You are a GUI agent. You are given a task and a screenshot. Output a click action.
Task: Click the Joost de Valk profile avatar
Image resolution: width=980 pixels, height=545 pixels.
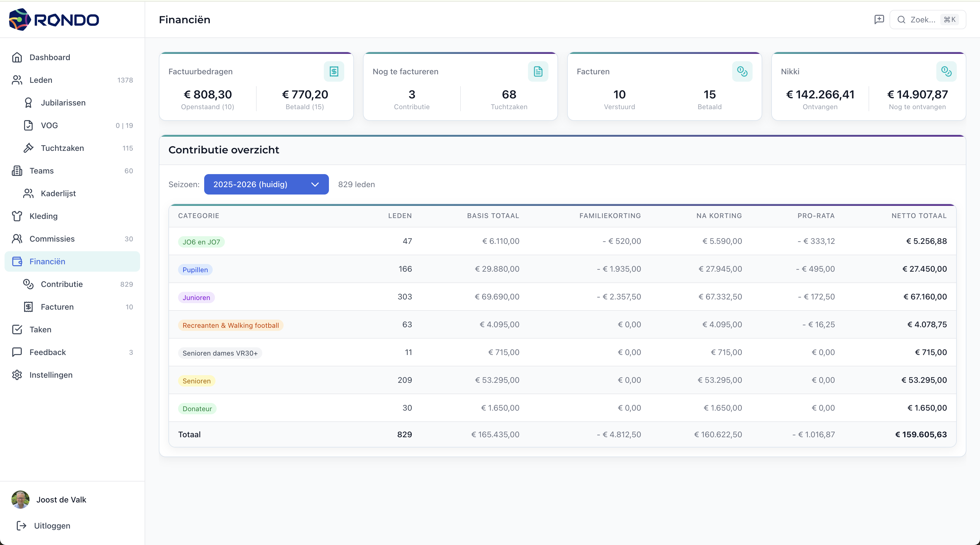tap(20, 499)
